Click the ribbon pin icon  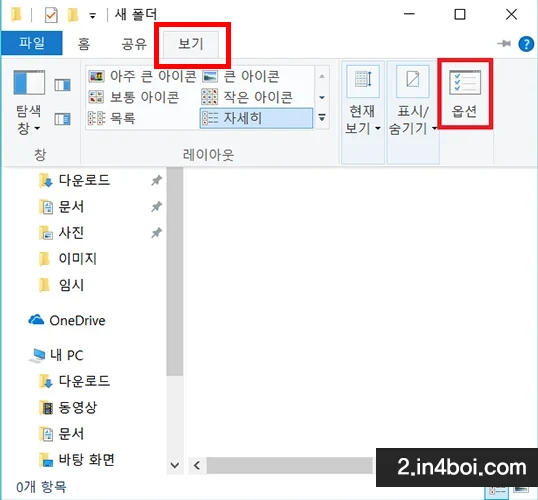tap(504, 44)
